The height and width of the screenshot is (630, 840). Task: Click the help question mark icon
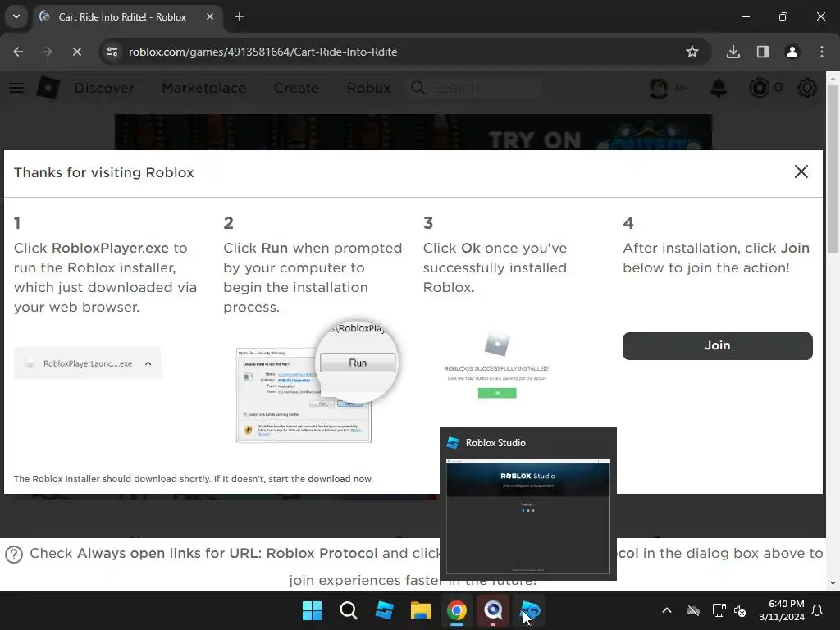pos(14,555)
